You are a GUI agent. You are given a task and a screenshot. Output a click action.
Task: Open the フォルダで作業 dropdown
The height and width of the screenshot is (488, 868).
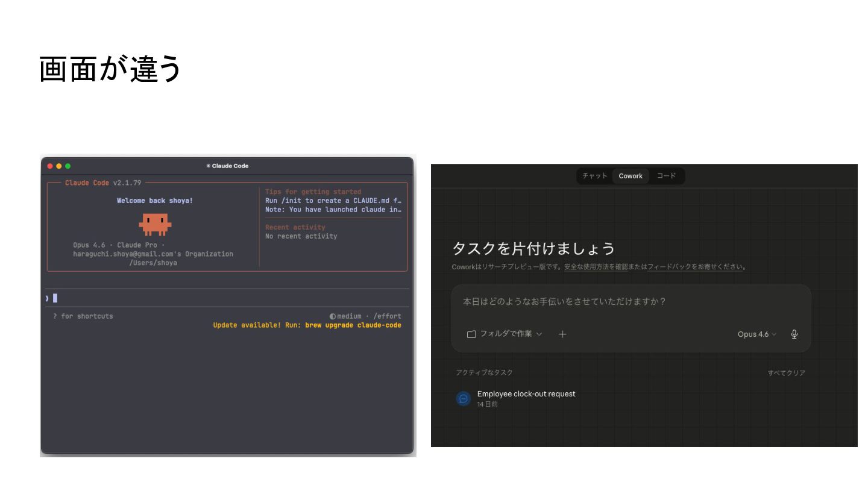[505, 334]
